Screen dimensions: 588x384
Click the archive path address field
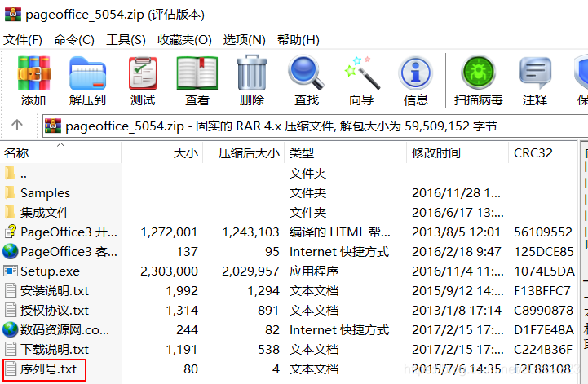coord(315,126)
